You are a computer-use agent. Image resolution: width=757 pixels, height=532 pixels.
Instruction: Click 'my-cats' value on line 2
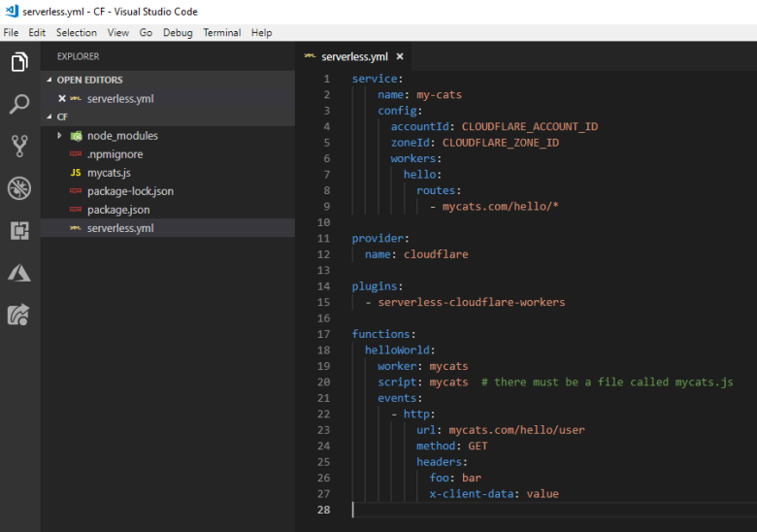[x=439, y=94]
